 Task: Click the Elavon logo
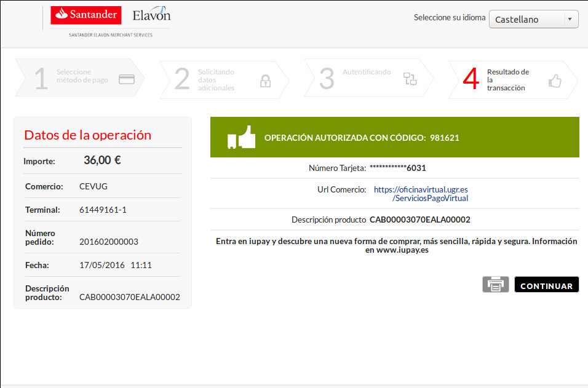coord(151,15)
